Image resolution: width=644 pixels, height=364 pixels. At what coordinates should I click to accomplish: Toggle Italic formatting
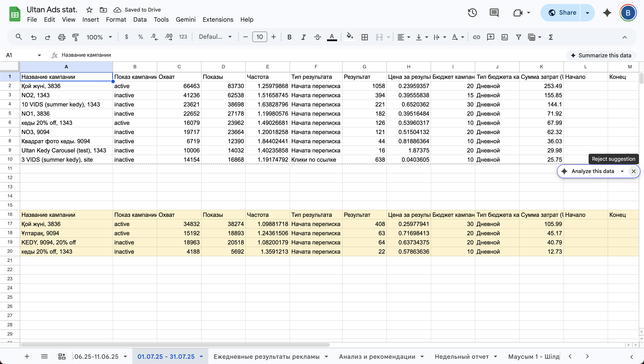[303, 37]
